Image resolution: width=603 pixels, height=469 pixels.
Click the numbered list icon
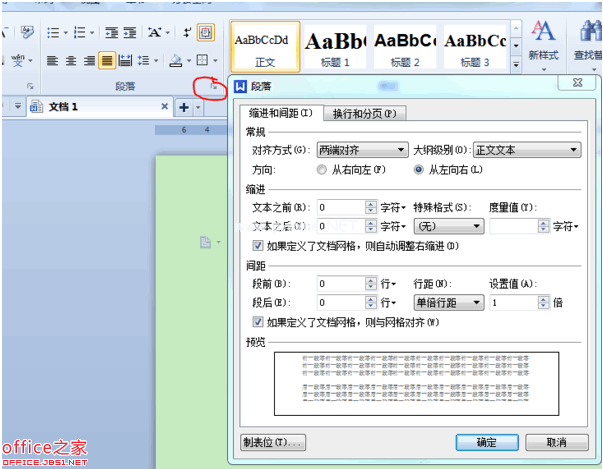click(x=81, y=32)
